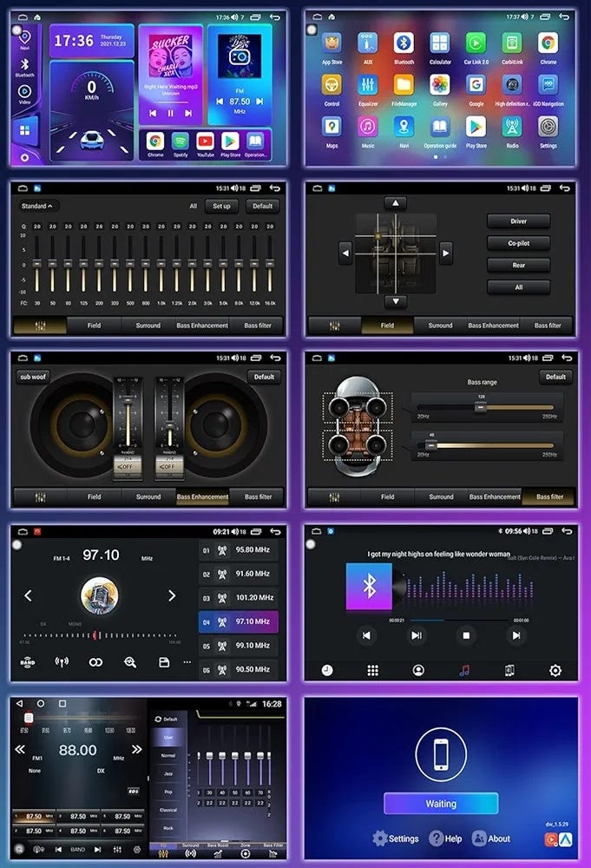Launch the Radio app icon

(512, 132)
